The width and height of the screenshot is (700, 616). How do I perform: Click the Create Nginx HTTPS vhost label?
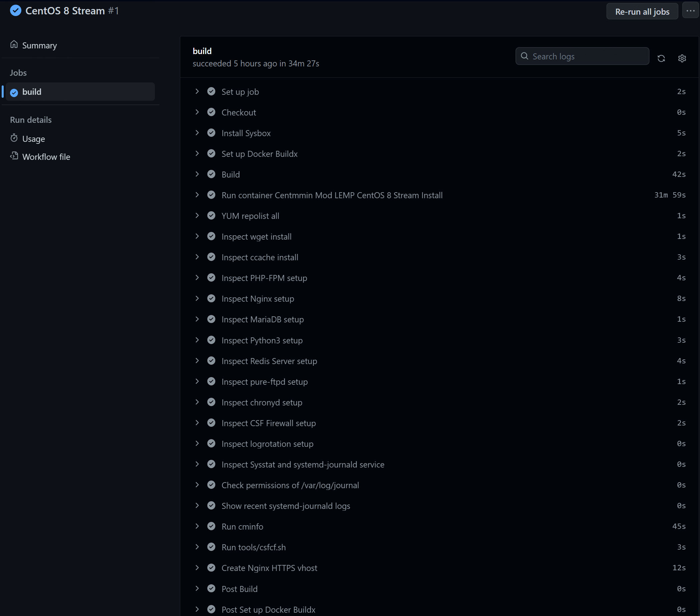click(269, 568)
